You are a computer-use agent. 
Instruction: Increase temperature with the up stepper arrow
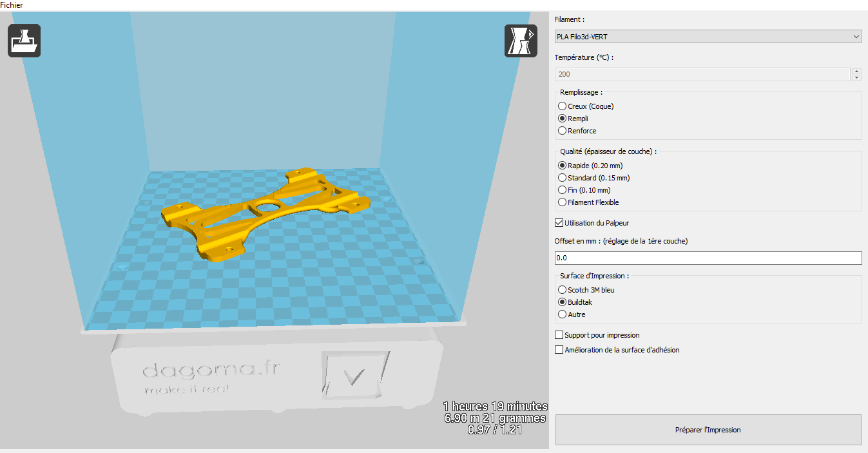point(856,72)
